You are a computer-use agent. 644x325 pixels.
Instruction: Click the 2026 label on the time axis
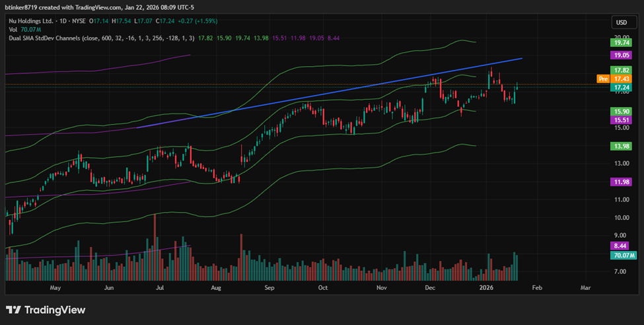pyautogui.click(x=486, y=288)
